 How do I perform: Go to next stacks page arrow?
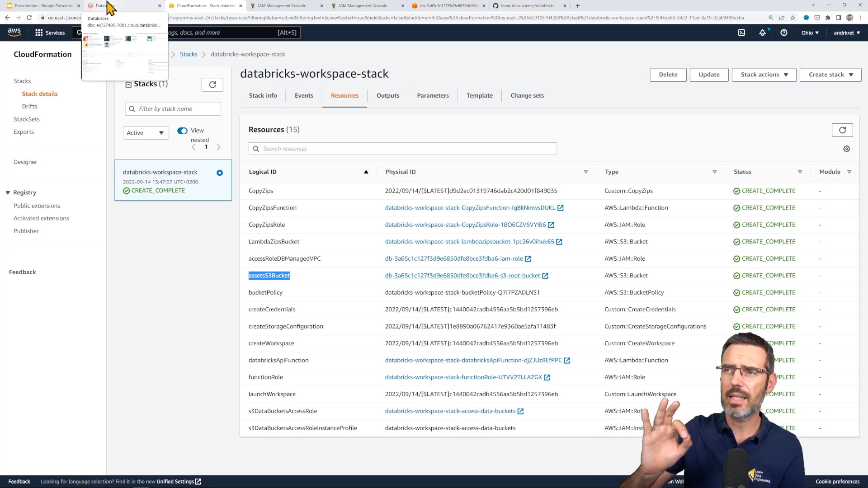(x=219, y=147)
